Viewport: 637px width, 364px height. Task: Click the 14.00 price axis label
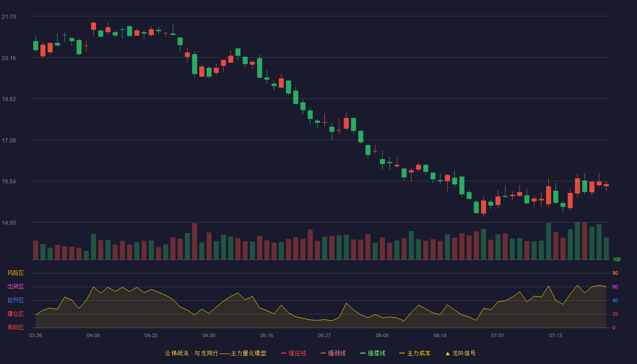(9, 223)
